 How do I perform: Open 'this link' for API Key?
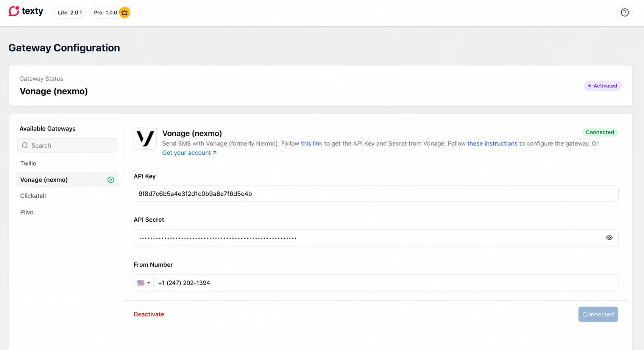click(312, 143)
